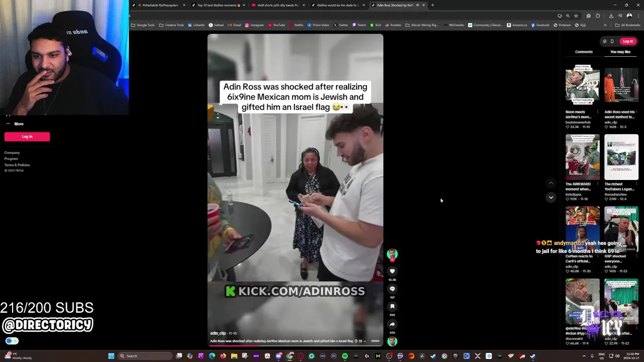Bookmark this page with the star icon
Screen dimensions: 644x362
point(576,16)
